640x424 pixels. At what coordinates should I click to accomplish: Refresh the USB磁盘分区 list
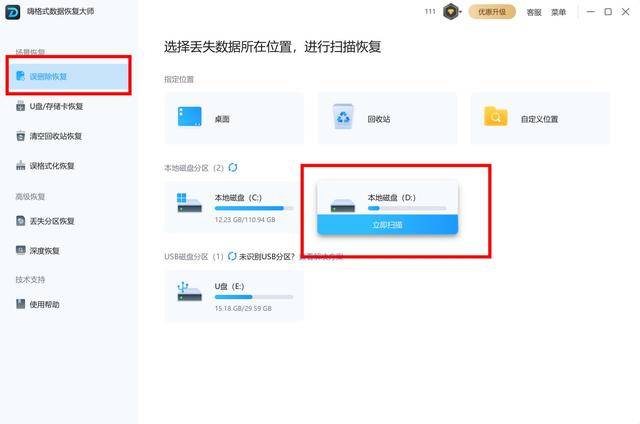point(232,256)
